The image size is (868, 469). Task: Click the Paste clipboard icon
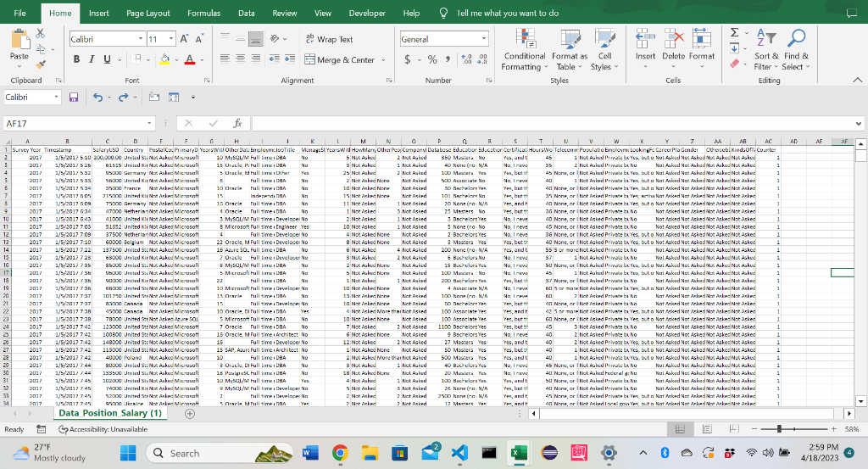tap(19, 39)
